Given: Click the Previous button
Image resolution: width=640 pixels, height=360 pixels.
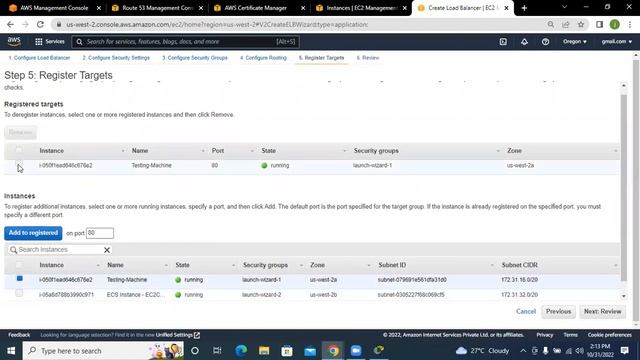Looking at the screenshot, I should click(x=558, y=311).
